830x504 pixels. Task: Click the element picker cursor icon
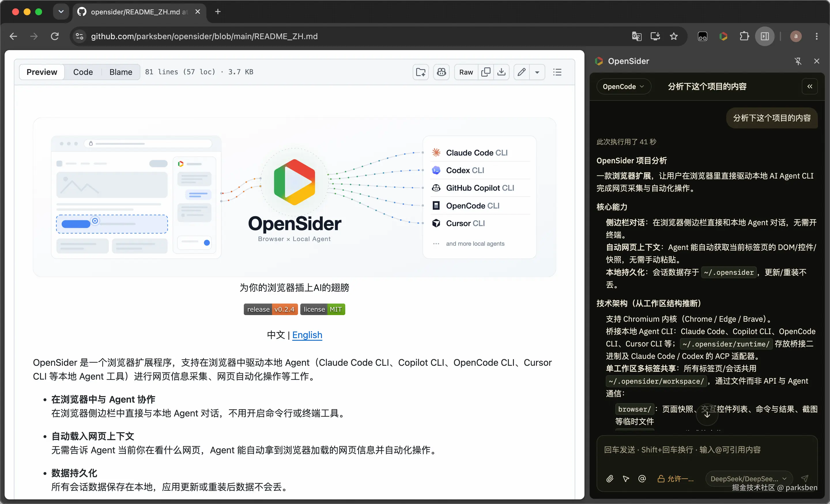click(x=626, y=479)
